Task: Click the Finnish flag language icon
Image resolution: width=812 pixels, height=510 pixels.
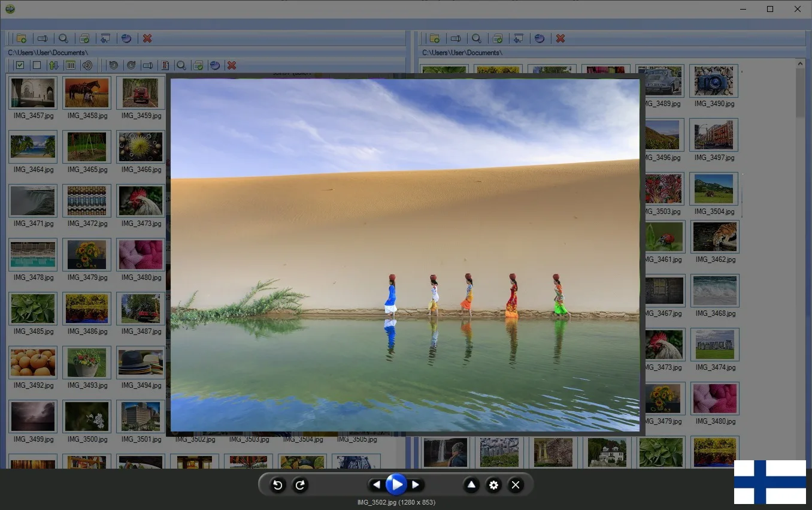Action: coord(769,482)
